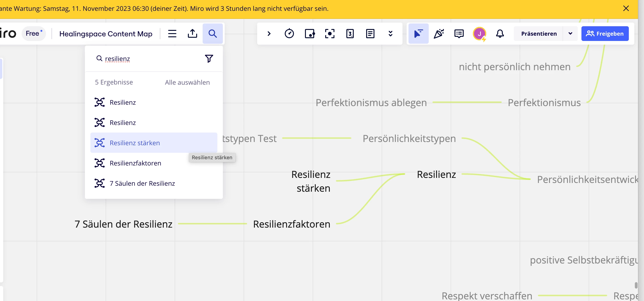Screen dimensions: 644x301
Task: Click the Free plan badge
Action: click(x=34, y=34)
